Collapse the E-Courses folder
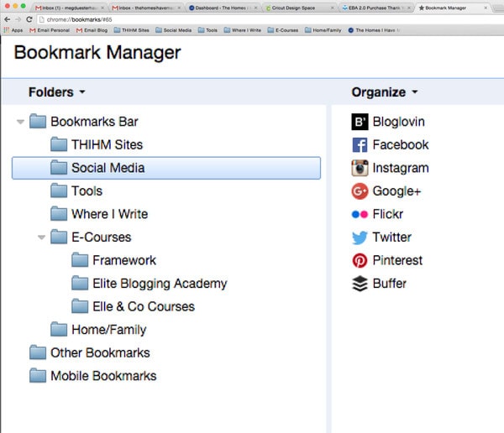This screenshot has width=504, height=433. 42,237
